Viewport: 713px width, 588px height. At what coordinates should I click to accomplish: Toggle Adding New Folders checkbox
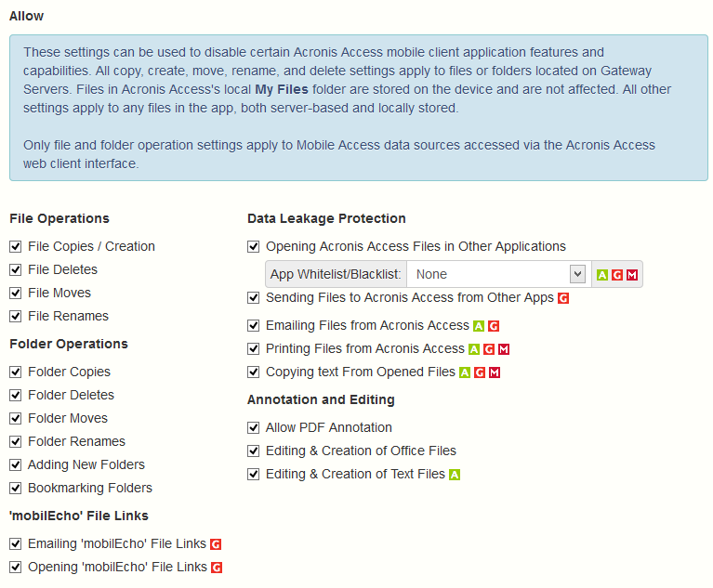click(x=16, y=464)
